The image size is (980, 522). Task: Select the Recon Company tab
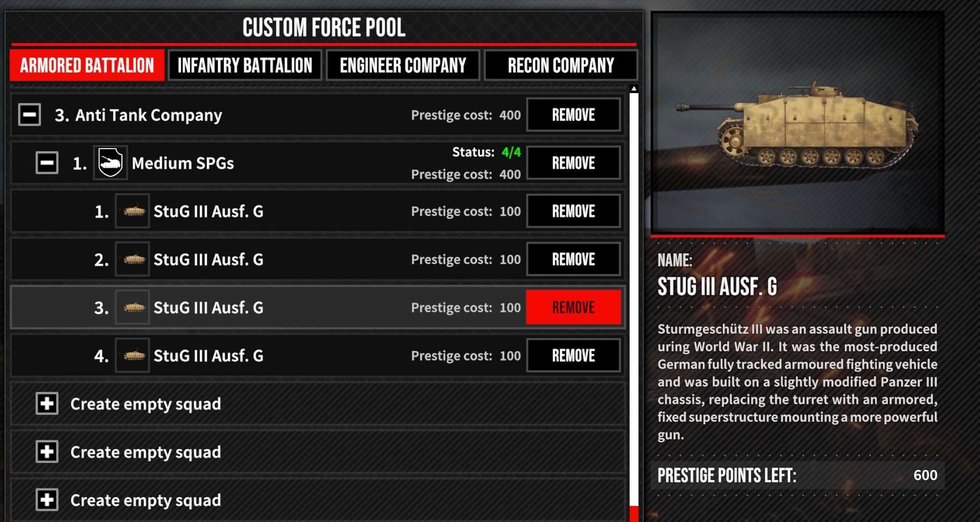[x=561, y=65]
